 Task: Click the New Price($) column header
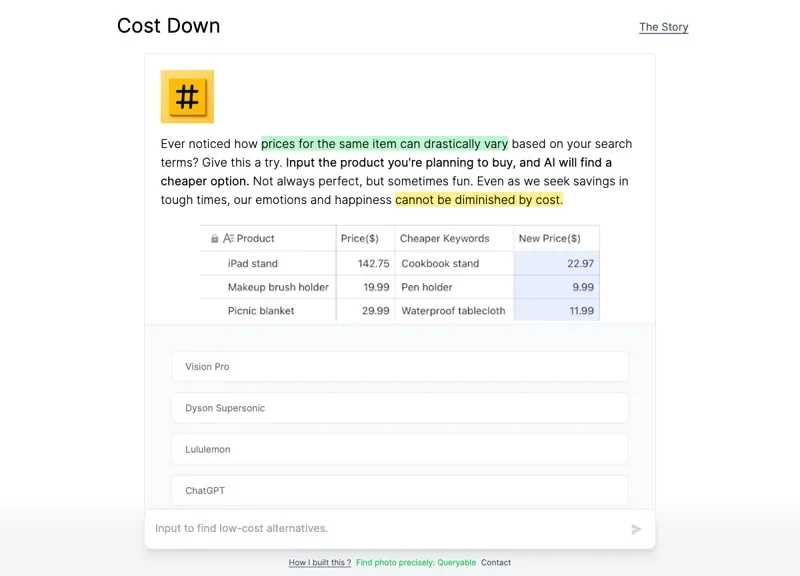point(549,239)
